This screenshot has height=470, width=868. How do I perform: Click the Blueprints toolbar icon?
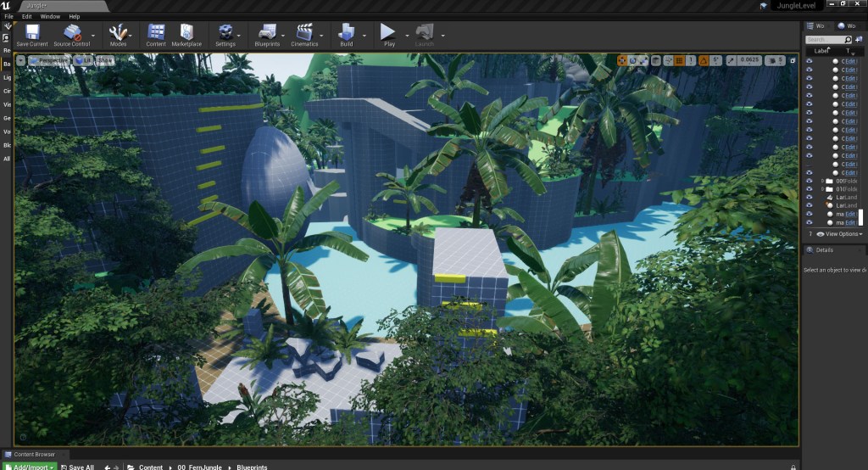point(266,34)
